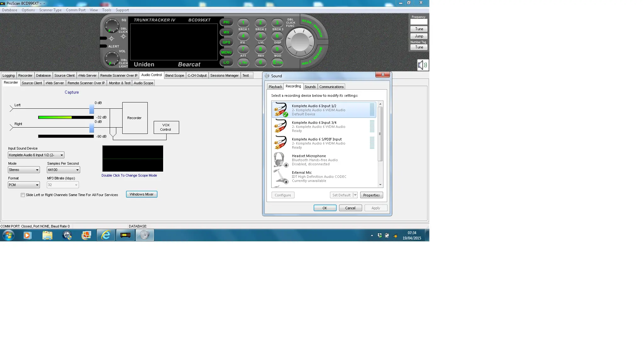Screen dimensions: 644x362
Task: Click the SQ squelch knob
Action: (112, 25)
